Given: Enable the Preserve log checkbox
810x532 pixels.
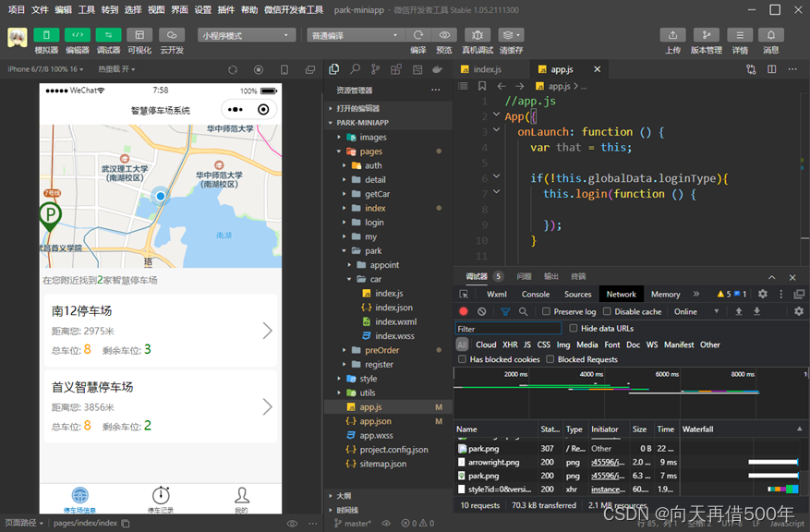Looking at the screenshot, I should 546,312.
